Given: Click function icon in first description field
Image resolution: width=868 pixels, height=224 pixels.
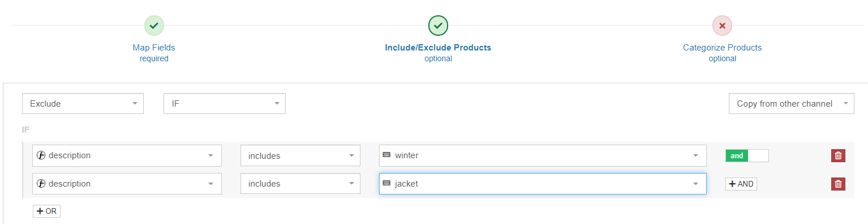Looking at the screenshot, I should click(41, 155).
